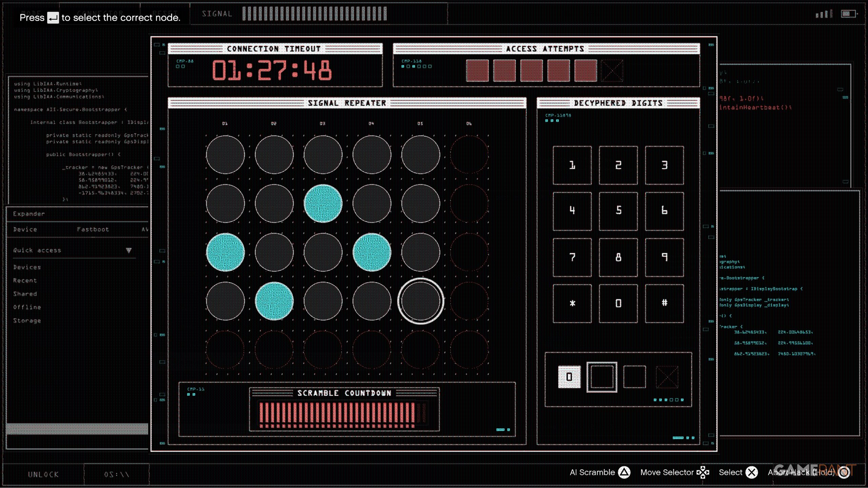
Task: Click keypad digit 5
Action: 618,211
